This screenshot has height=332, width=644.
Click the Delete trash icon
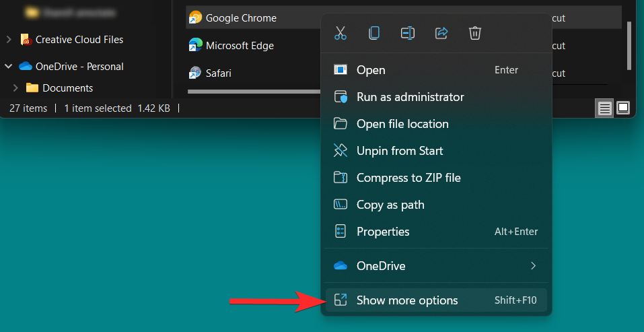tap(475, 33)
